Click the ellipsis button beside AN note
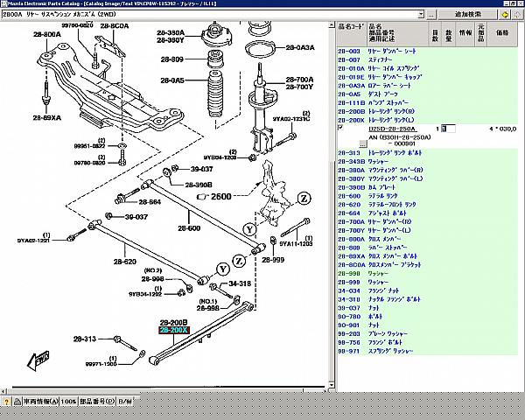 click(362, 143)
